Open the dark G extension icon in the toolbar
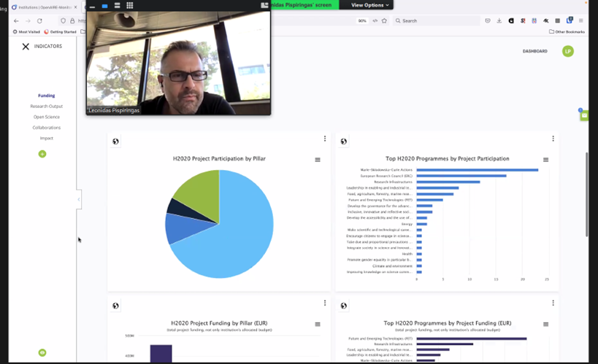The height and width of the screenshot is (364, 598). pyautogui.click(x=511, y=21)
